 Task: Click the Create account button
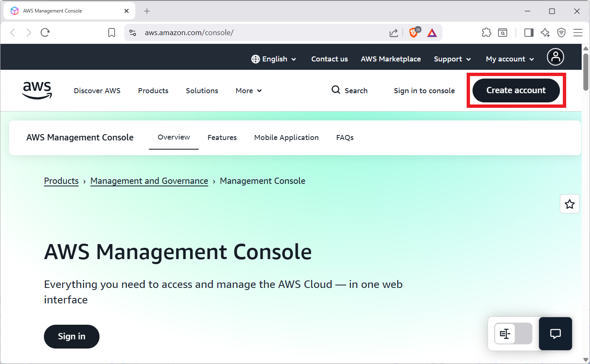[x=516, y=90]
